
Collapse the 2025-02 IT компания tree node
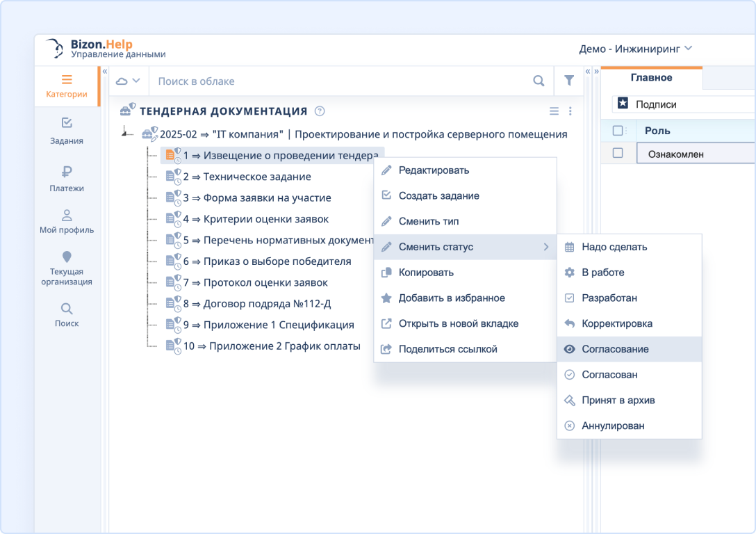tap(124, 134)
